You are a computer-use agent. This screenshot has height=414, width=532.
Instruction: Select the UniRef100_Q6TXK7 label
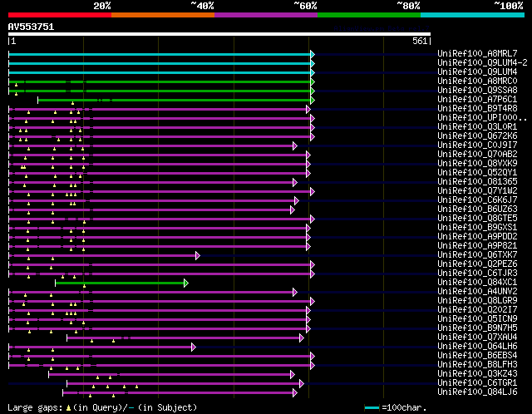point(477,255)
